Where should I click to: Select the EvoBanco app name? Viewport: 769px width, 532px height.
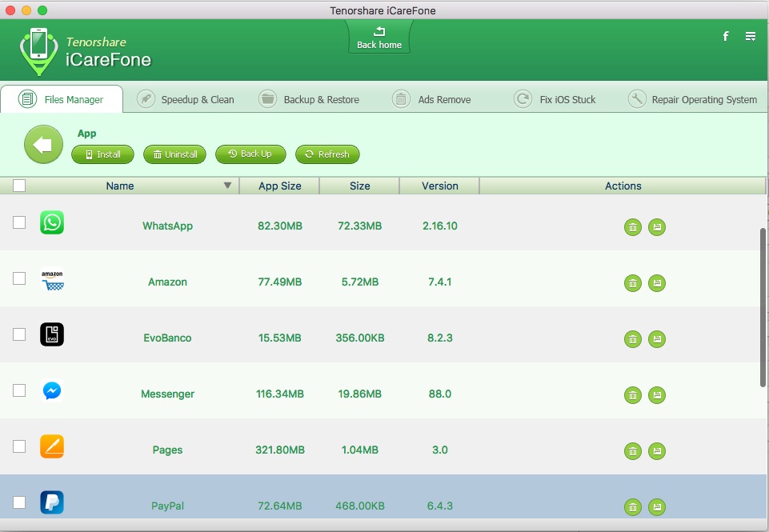coord(167,338)
